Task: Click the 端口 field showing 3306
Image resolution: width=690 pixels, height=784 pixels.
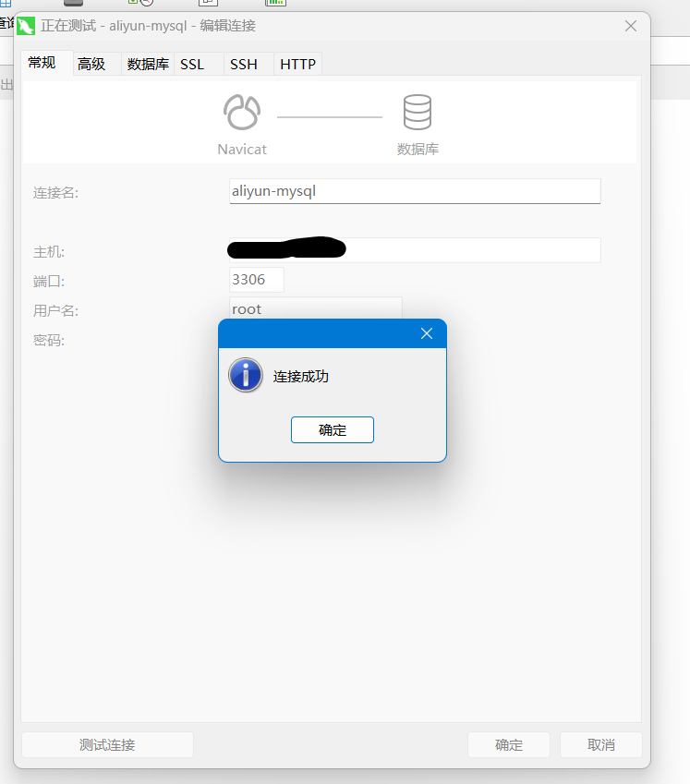Action: [x=257, y=280]
